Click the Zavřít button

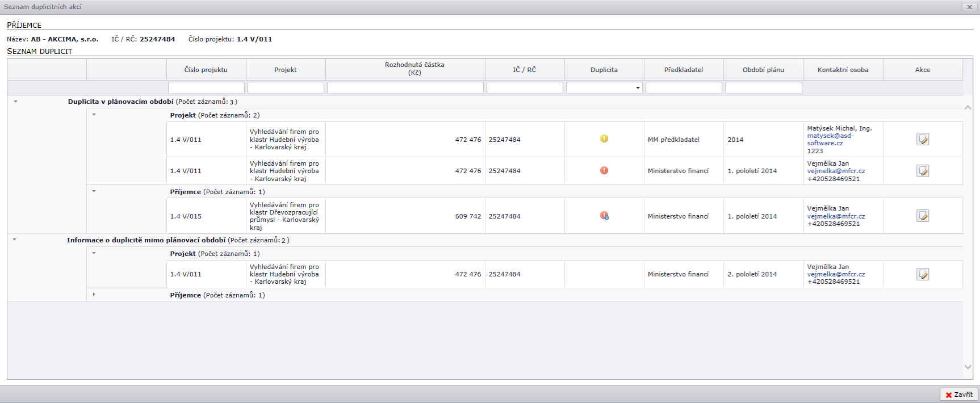(x=959, y=394)
